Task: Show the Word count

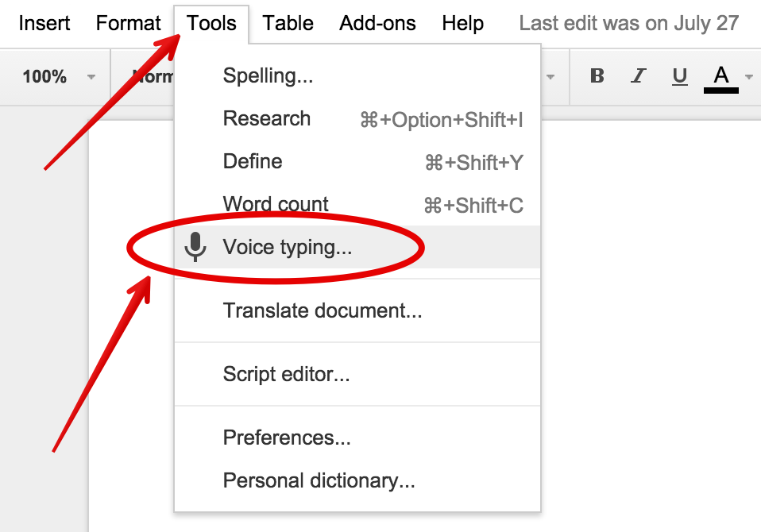Action: point(276,205)
